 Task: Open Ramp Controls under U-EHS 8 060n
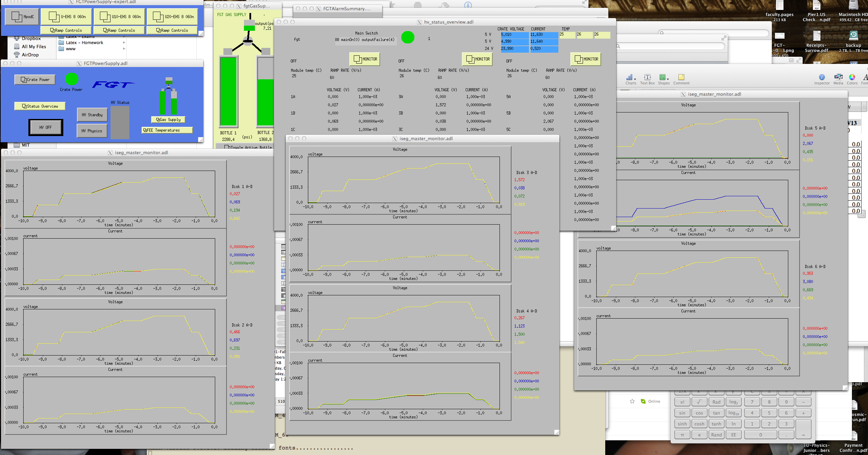(66, 30)
